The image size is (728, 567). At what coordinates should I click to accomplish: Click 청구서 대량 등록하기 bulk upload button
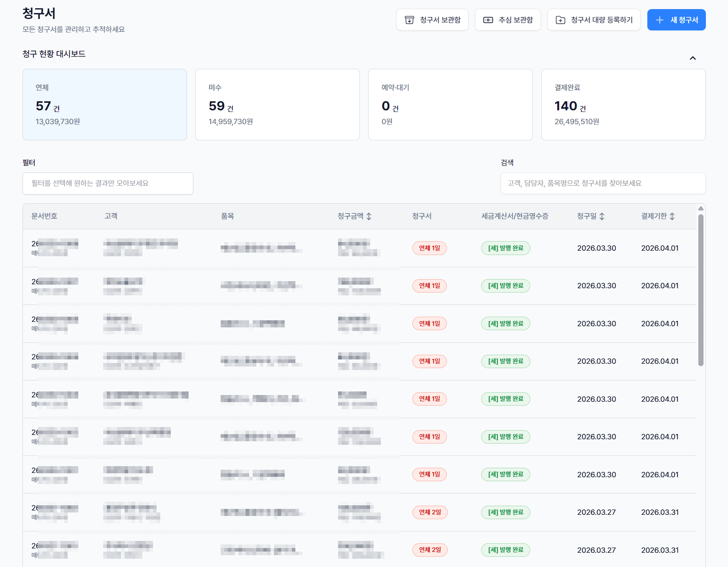click(x=594, y=20)
